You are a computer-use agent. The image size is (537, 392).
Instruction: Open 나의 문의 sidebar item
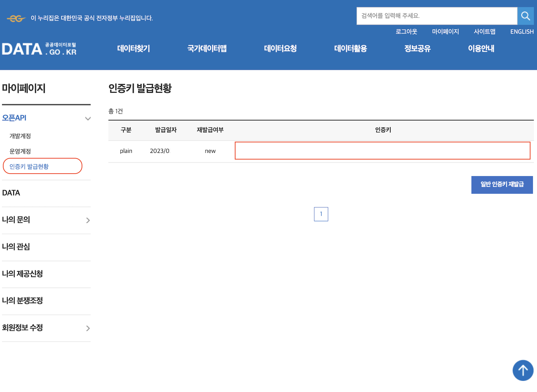pyautogui.click(x=16, y=220)
